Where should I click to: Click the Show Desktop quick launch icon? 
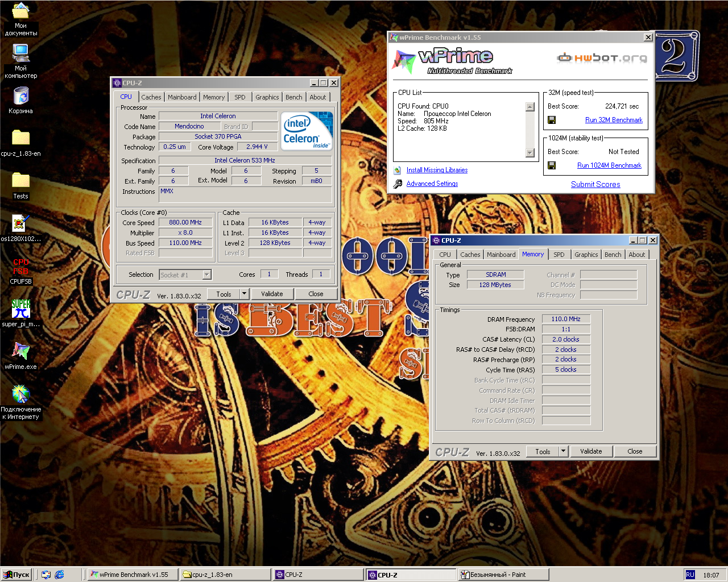tap(46, 575)
